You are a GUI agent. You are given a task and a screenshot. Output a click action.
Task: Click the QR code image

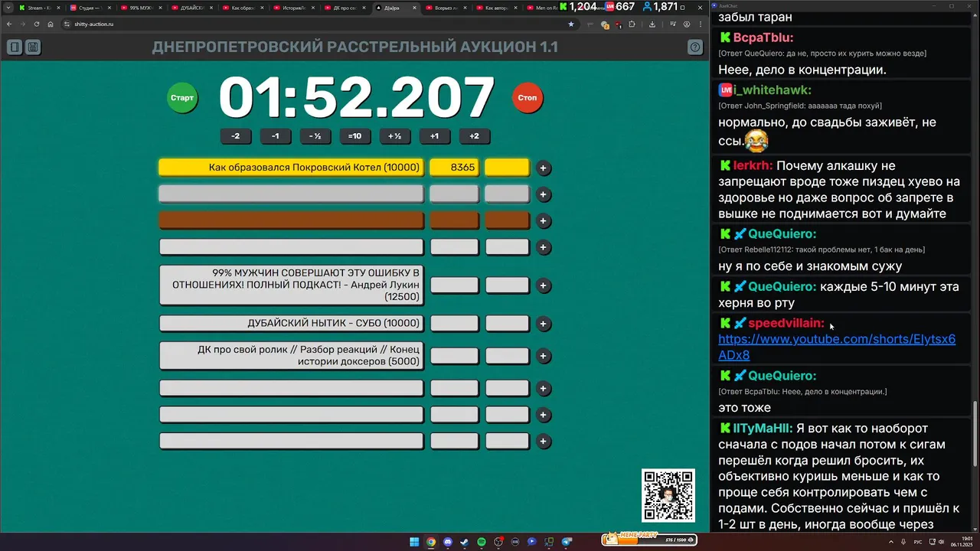tap(668, 495)
